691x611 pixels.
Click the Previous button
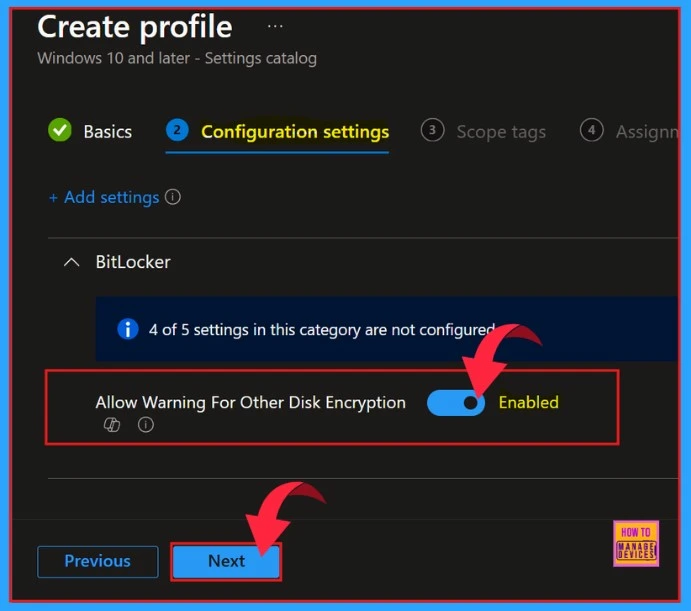(x=98, y=561)
